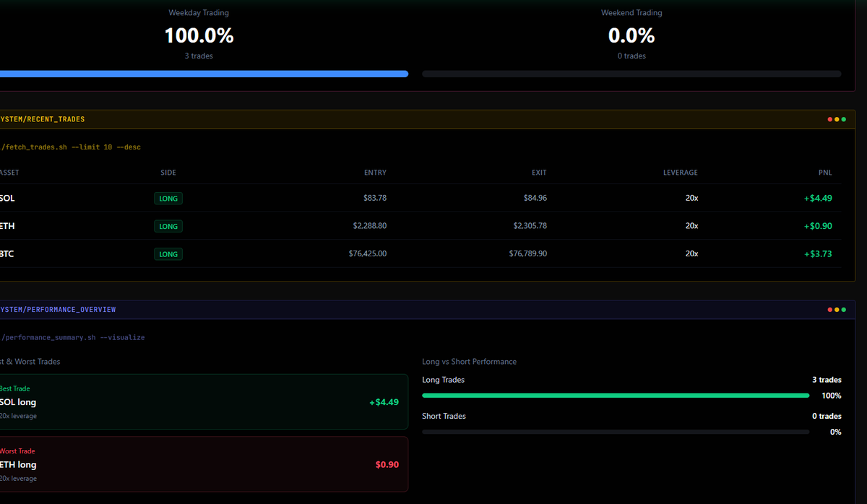
Task: Click the Weekend Trading label
Action: [631, 13]
